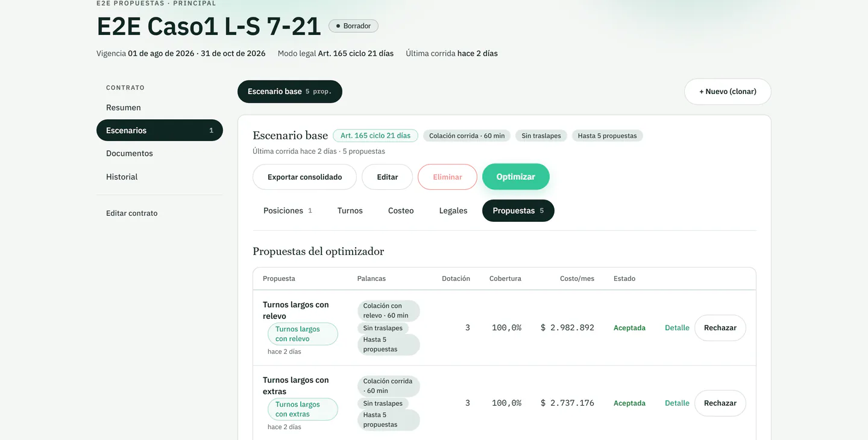Go to Historial in the sidebar
868x440 pixels.
159,177
